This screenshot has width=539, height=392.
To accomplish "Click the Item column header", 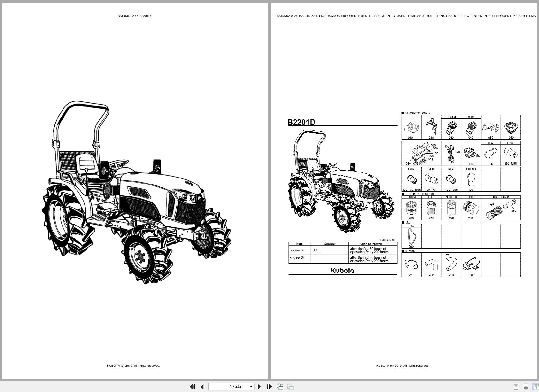I will point(300,244).
